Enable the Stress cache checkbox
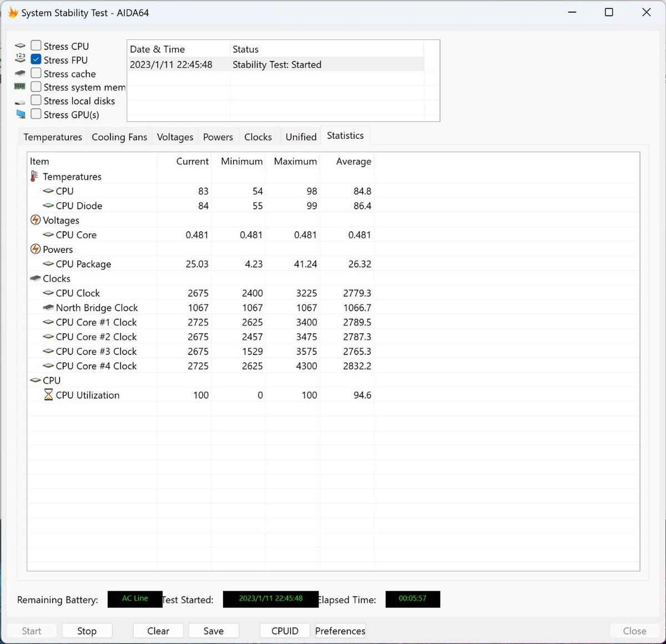 click(36, 73)
